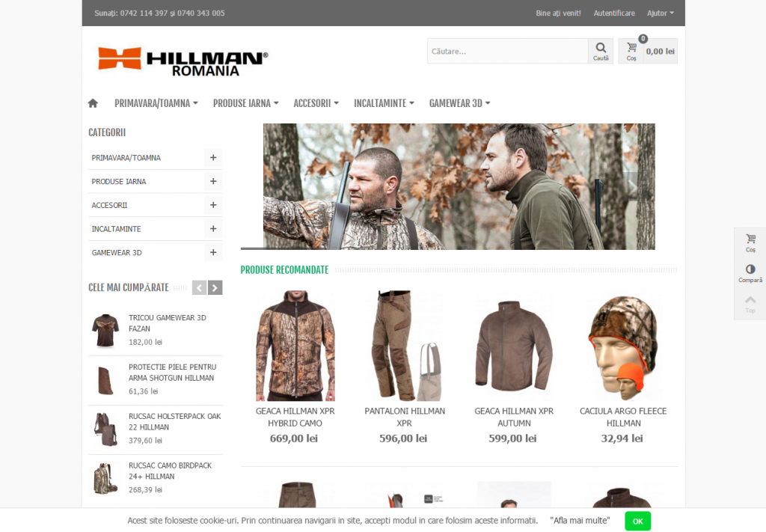Image resolution: width=766 pixels, height=532 pixels.
Task: Open PRIMAVARA/TOAMNA navigation menu
Action: [156, 103]
